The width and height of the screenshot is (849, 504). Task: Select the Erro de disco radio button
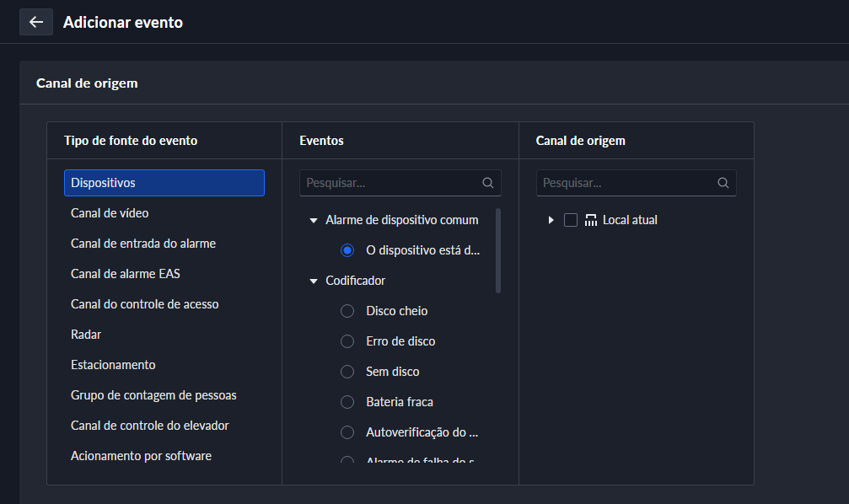[x=347, y=341]
